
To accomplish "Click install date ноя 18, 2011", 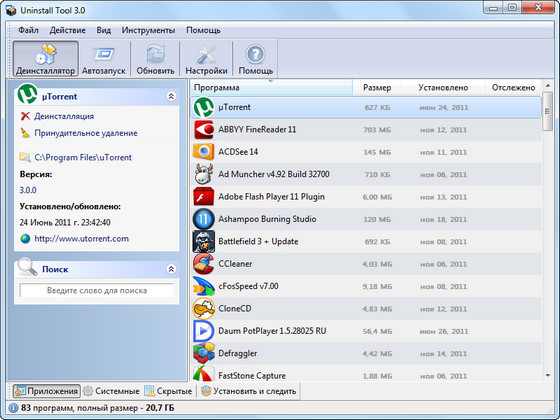I will pyautogui.click(x=443, y=219).
